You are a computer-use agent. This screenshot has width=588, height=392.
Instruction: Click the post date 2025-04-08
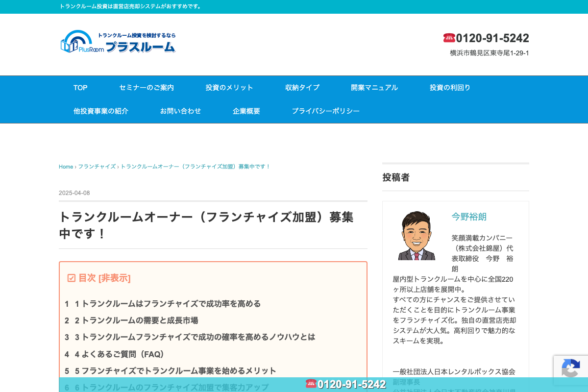(x=74, y=193)
